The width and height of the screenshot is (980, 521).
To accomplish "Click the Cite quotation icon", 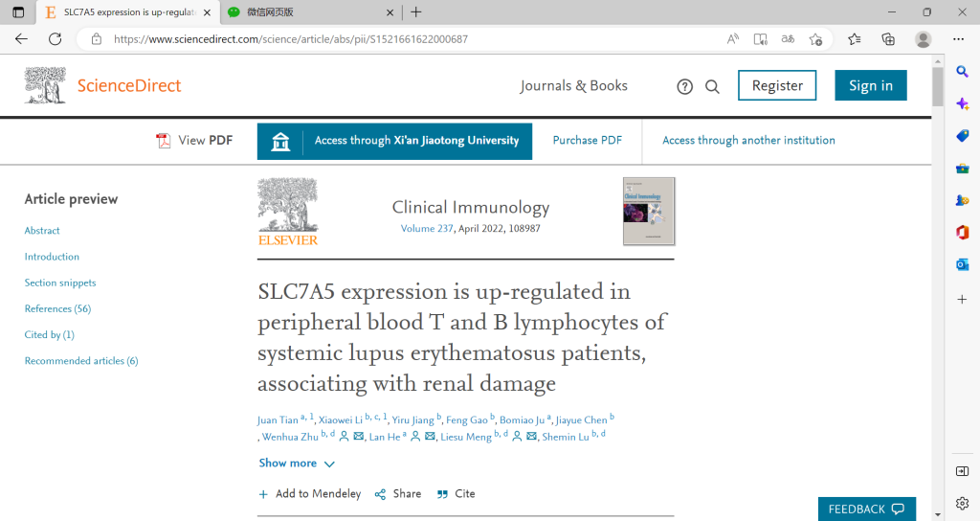I will coord(442,494).
